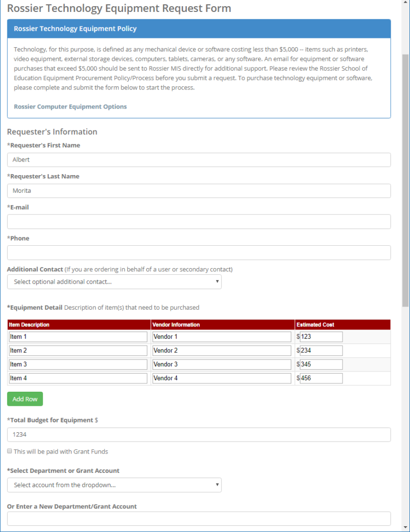Click the Item 1 description field
This screenshot has height=532, width=410.
(78, 337)
